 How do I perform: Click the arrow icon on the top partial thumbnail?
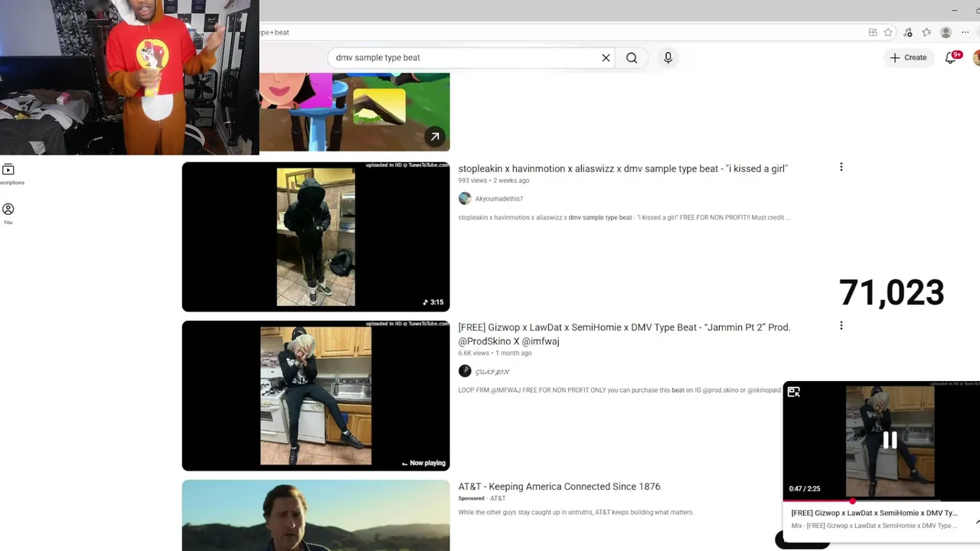coord(434,137)
